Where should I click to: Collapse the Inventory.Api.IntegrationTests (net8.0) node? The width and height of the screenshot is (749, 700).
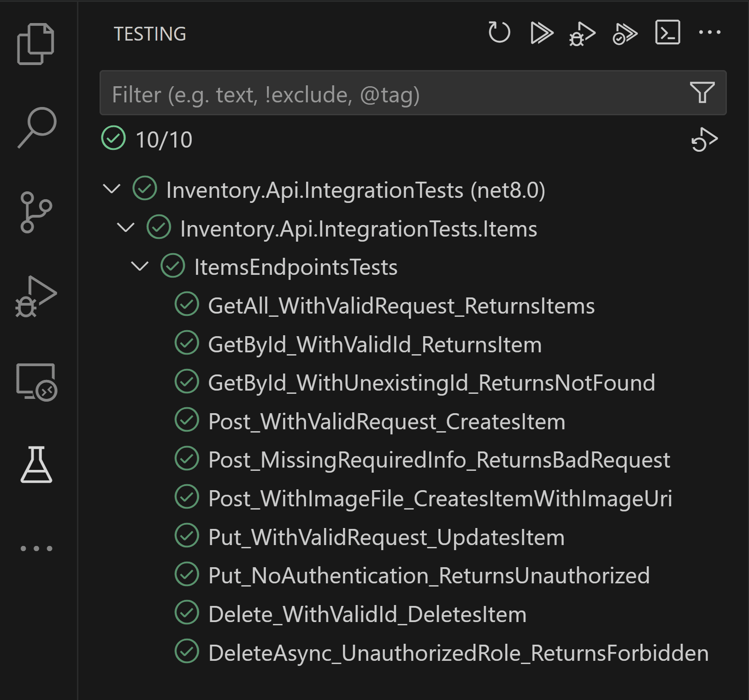click(x=112, y=189)
